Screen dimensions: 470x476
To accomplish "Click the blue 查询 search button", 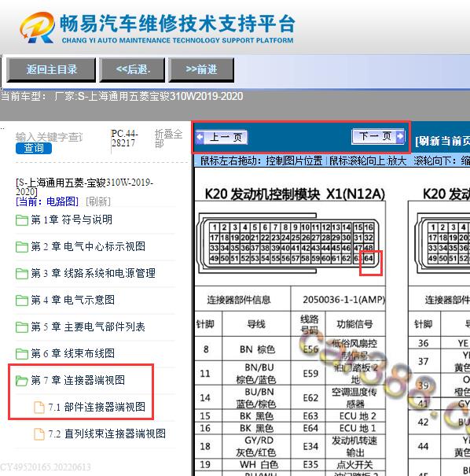I will [34, 148].
